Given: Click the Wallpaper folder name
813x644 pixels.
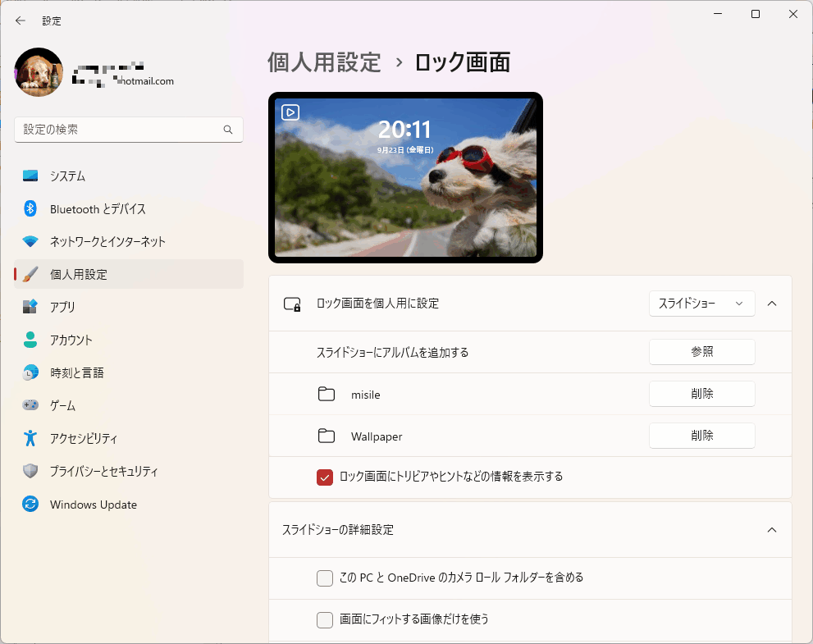Looking at the screenshot, I should [x=377, y=436].
